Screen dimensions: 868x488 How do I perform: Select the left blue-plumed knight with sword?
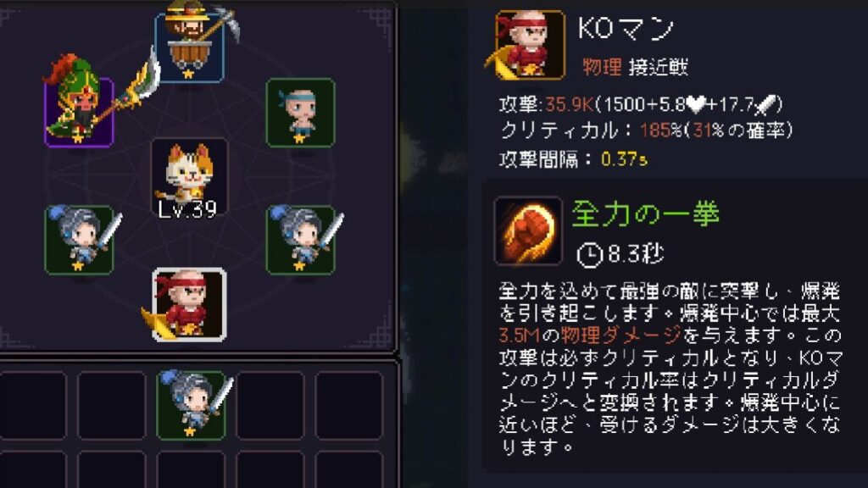79,240
